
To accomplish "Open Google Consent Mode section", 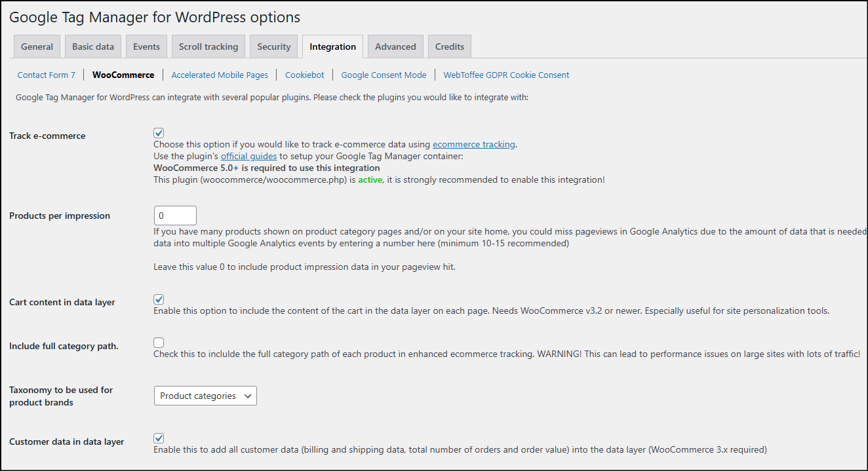I will coord(384,75).
